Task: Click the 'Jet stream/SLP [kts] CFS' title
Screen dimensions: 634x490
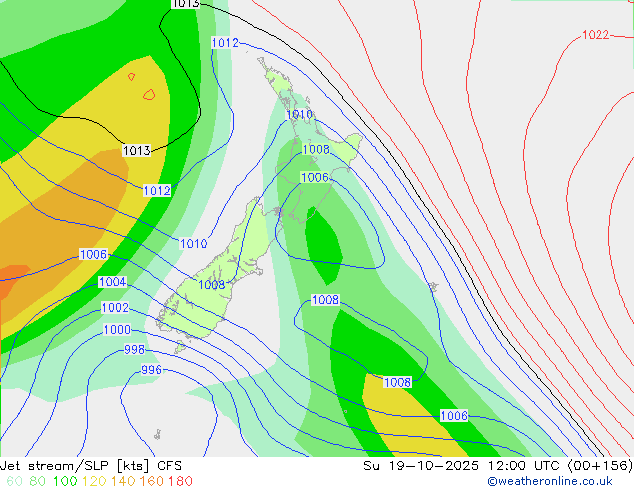Action: pos(91,466)
